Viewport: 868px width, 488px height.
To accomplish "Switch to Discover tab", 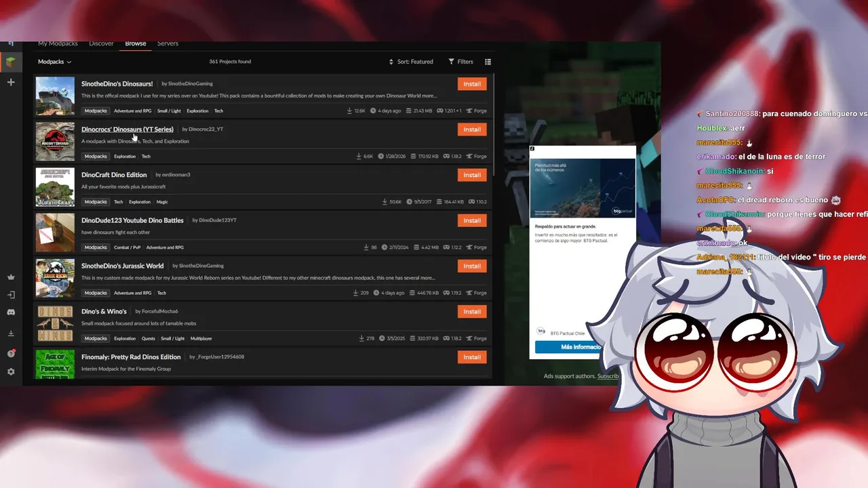I will (101, 43).
